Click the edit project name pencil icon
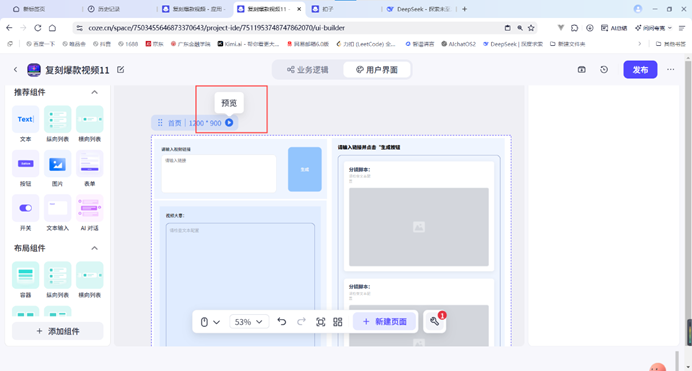 click(x=120, y=70)
